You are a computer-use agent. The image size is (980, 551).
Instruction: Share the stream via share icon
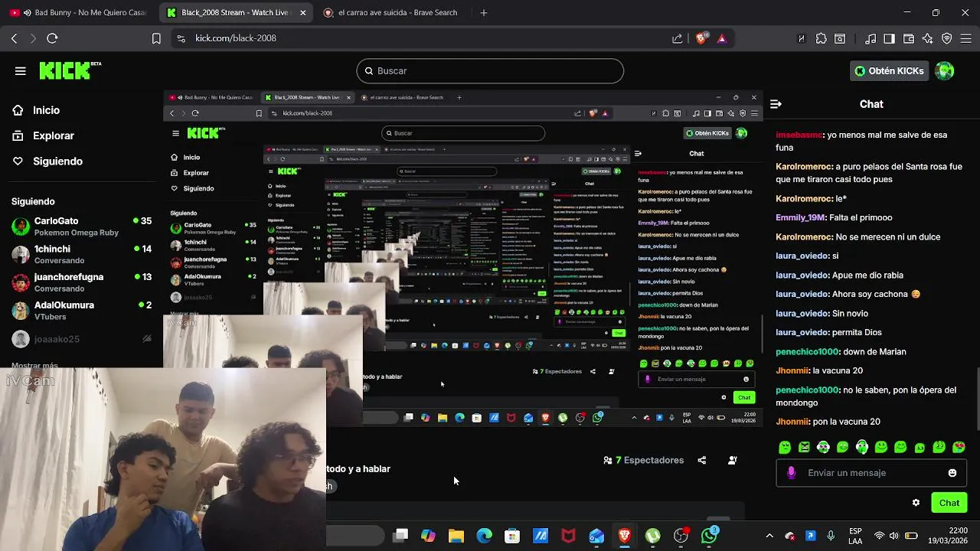(702, 460)
